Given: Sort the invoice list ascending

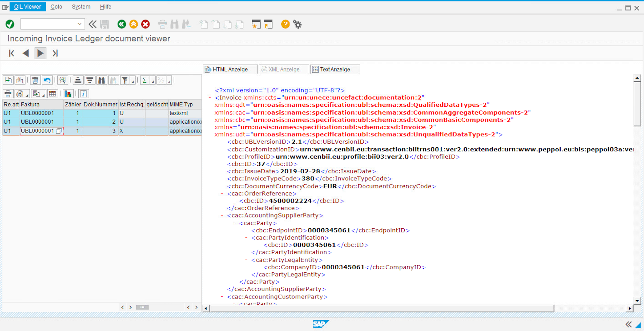Looking at the screenshot, I should coord(77,80).
